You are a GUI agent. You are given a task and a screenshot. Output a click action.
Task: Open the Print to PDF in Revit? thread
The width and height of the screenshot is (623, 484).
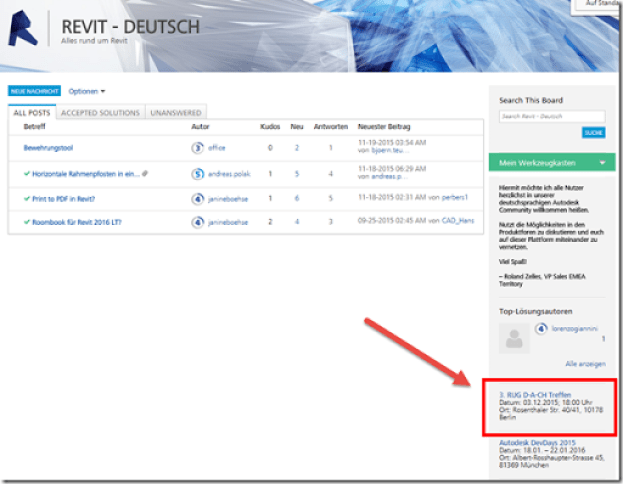pos(64,199)
